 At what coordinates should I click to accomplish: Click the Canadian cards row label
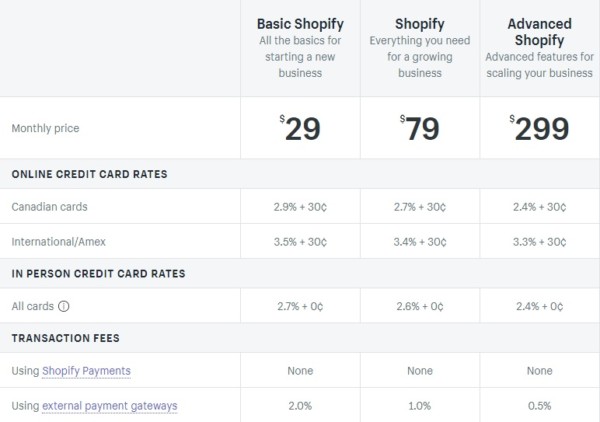49,207
